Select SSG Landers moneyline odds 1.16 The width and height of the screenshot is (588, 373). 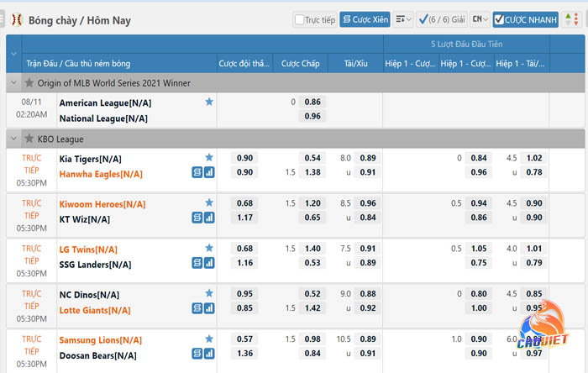244,263
